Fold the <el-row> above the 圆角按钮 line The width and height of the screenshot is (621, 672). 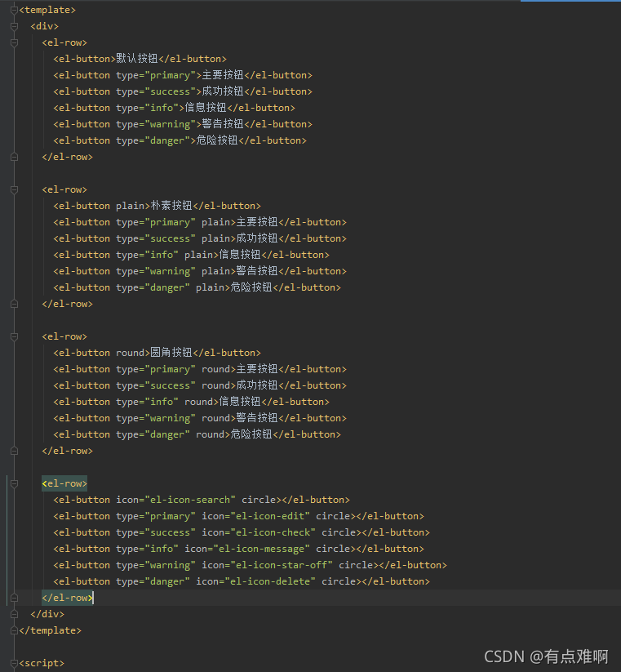(x=14, y=336)
